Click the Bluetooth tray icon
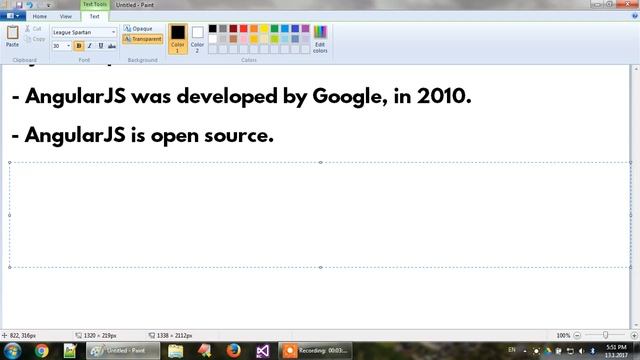This screenshot has height=360, width=640. click(x=593, y=351)
